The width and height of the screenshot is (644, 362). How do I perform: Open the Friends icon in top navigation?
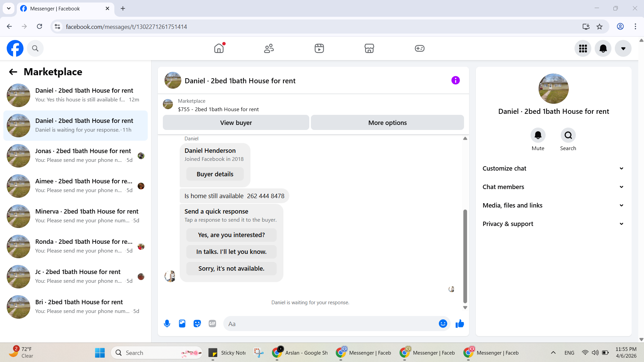point(269,48)
